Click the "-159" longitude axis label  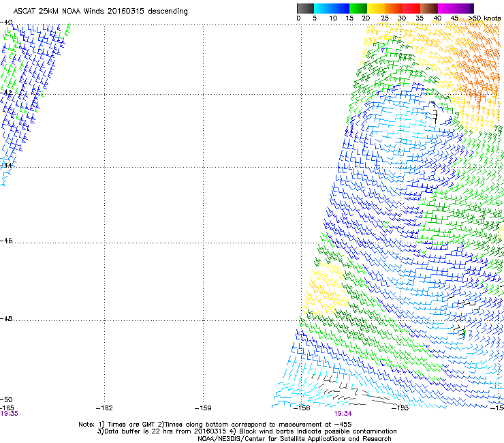pyautogui.click(x=203, y=408)
